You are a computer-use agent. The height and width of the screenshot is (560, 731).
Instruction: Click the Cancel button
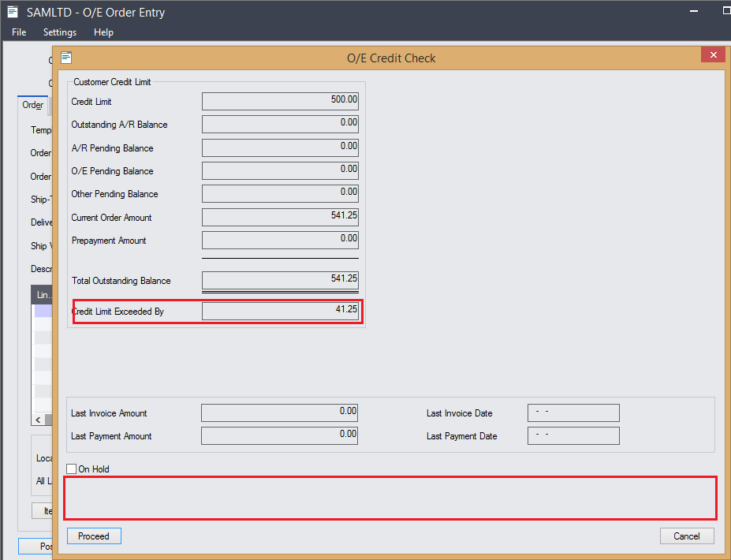pos(687,536)
